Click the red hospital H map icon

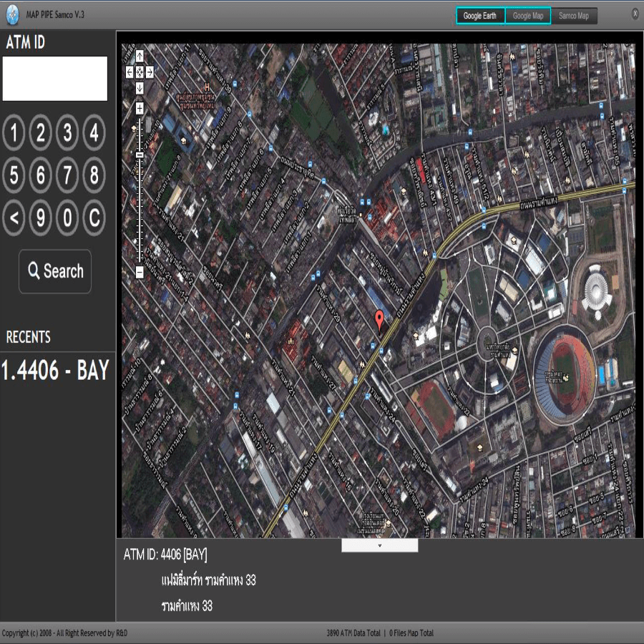[x=208, y=87]
